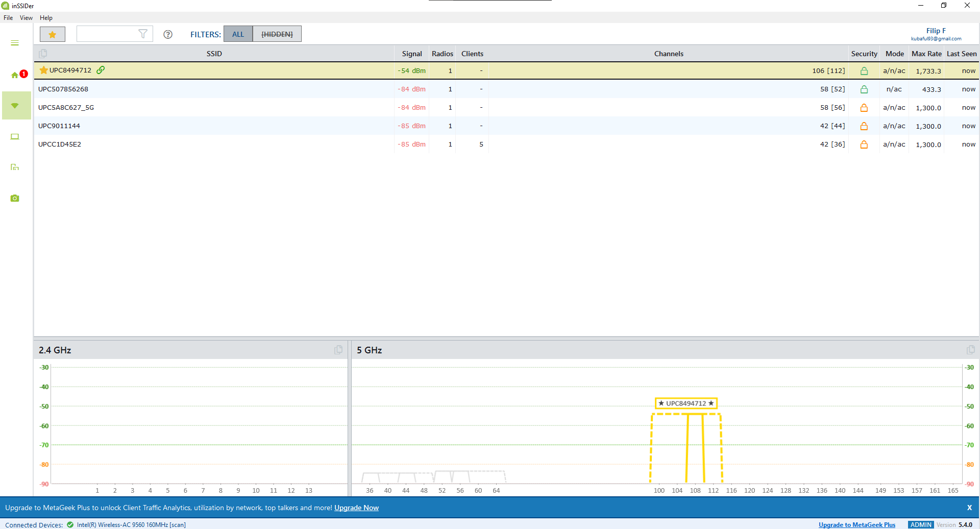Click clients count 5 for UPCC1D45E2

481,145
